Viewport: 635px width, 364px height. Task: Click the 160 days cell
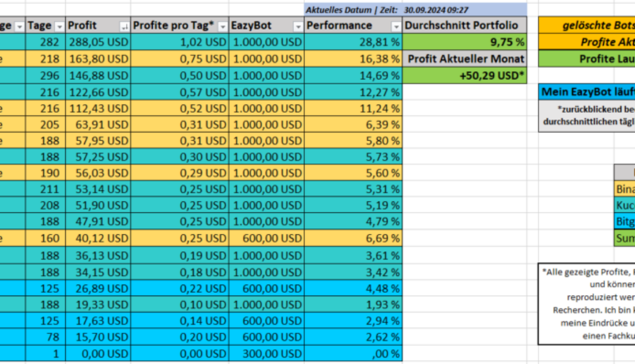tap(45, 239)
